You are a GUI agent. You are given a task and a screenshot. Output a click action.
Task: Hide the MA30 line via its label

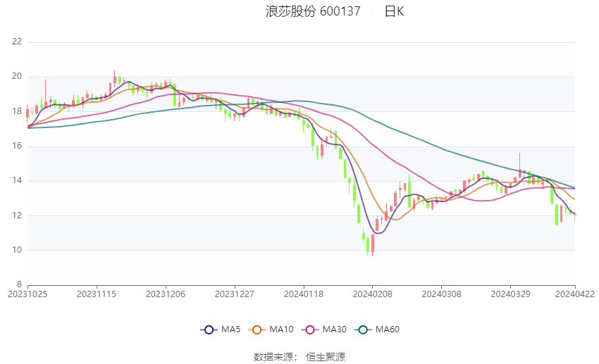coord(333,330)
